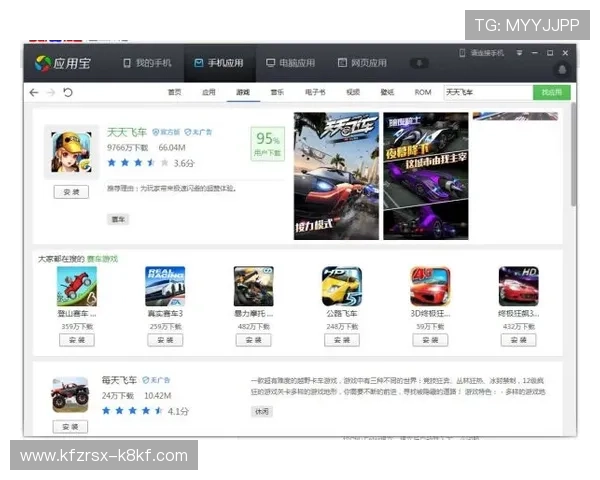This screenshot has height=480, width=600.
Task: Click the 真实赛车3 game icon
Action: [x=165, y=286]
